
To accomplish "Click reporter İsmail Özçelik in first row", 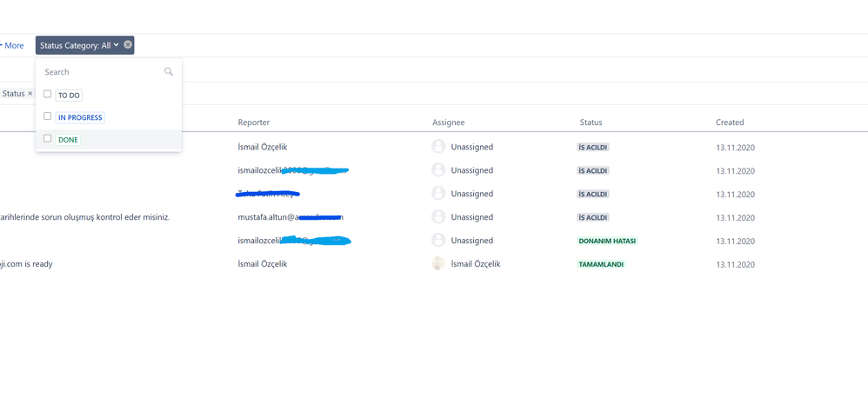I will click(x=263, y=147).
